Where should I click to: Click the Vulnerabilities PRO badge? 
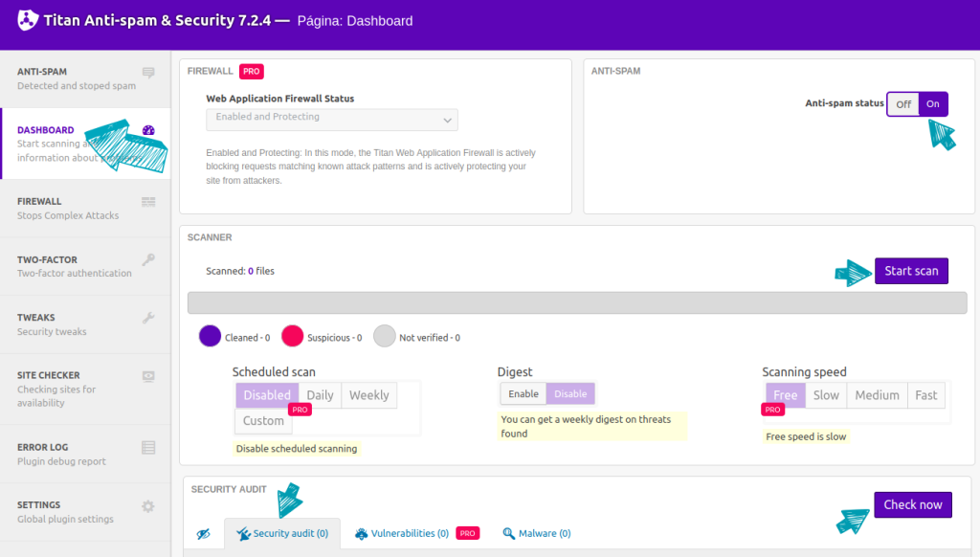tap(467, 533)
